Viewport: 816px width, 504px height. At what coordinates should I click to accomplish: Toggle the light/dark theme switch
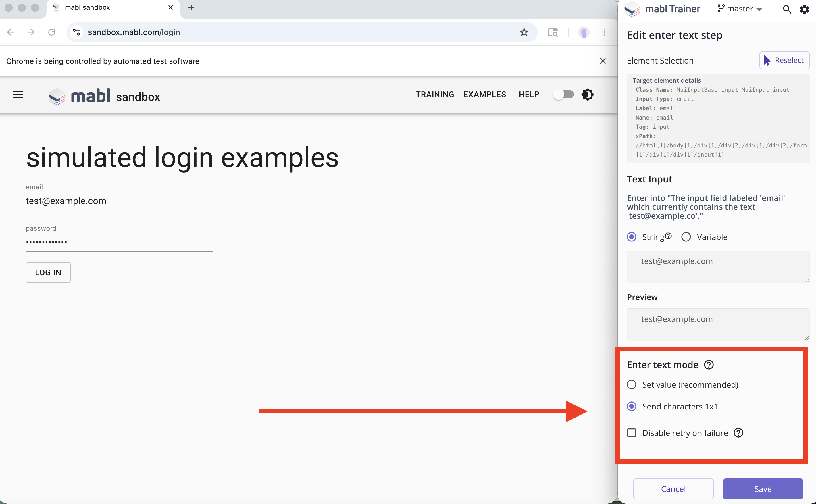[x=564, y=95]
